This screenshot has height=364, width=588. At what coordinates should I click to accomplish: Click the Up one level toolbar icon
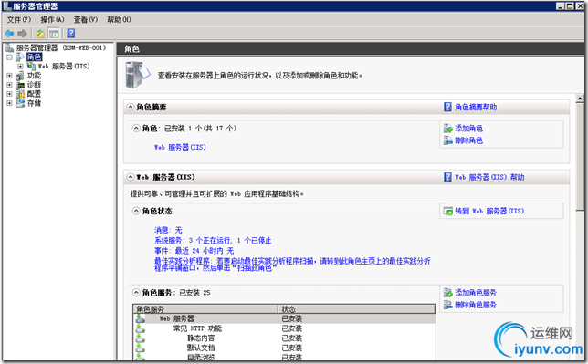[x=40, y=34]
